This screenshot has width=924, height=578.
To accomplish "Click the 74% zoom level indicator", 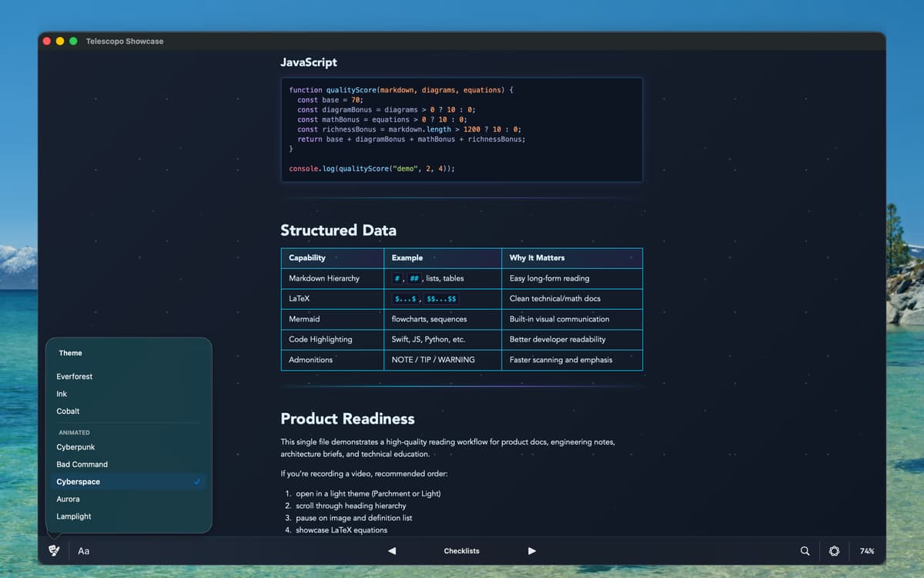I will point(867,550).
